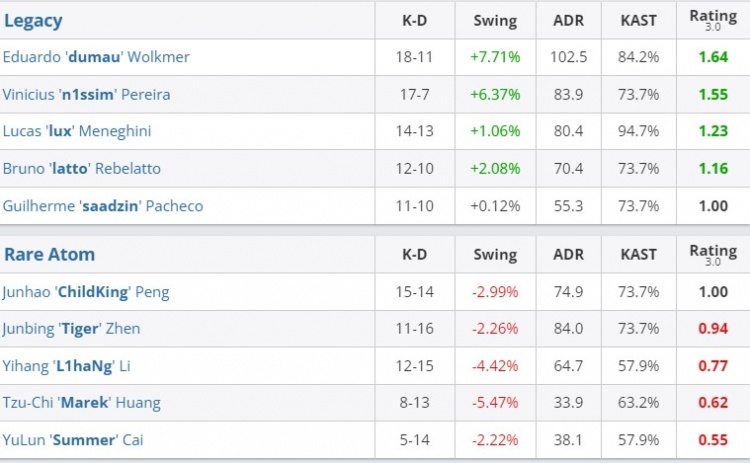Select Guilherme 'saadzin' Pacheco's player link
This screenshot has width=750, height=463.
(x=103, y=206)
